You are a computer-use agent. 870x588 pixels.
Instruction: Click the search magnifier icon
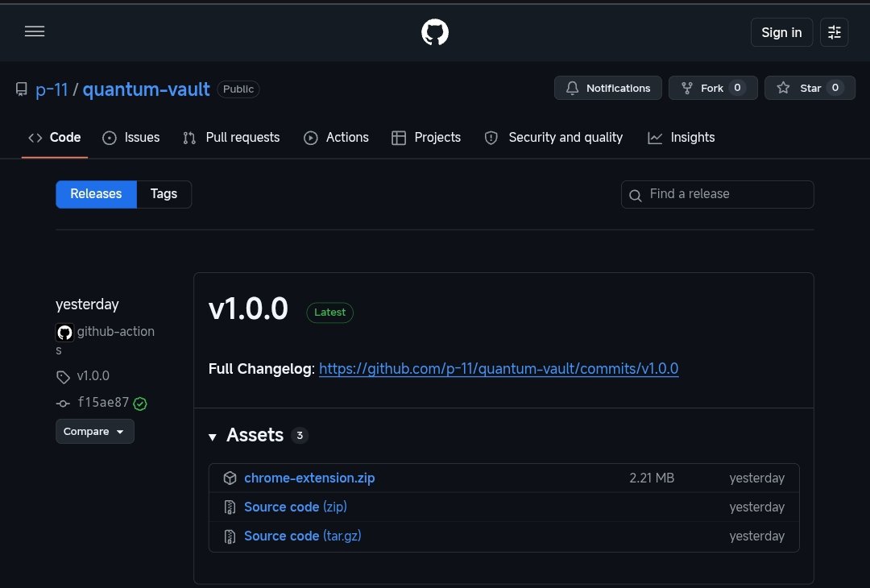pos(636,195)
